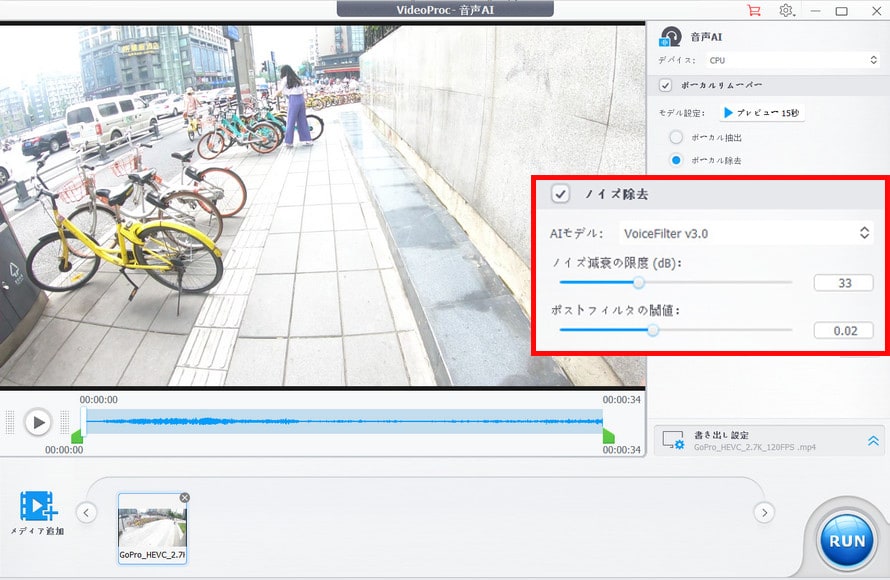Screen dimensions: 890x580
Task: Click the 音声AI panel icon
Action: (671, 37)
